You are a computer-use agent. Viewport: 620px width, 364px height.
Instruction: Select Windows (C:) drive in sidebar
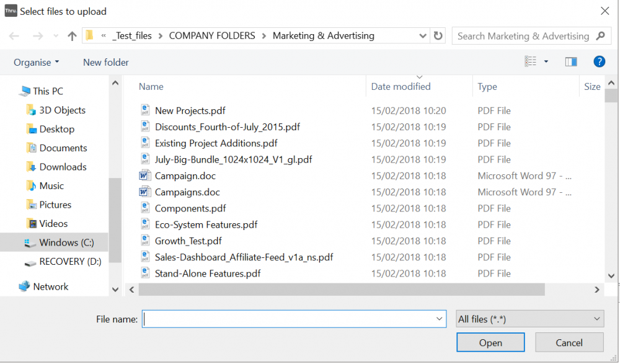[66, 242]
